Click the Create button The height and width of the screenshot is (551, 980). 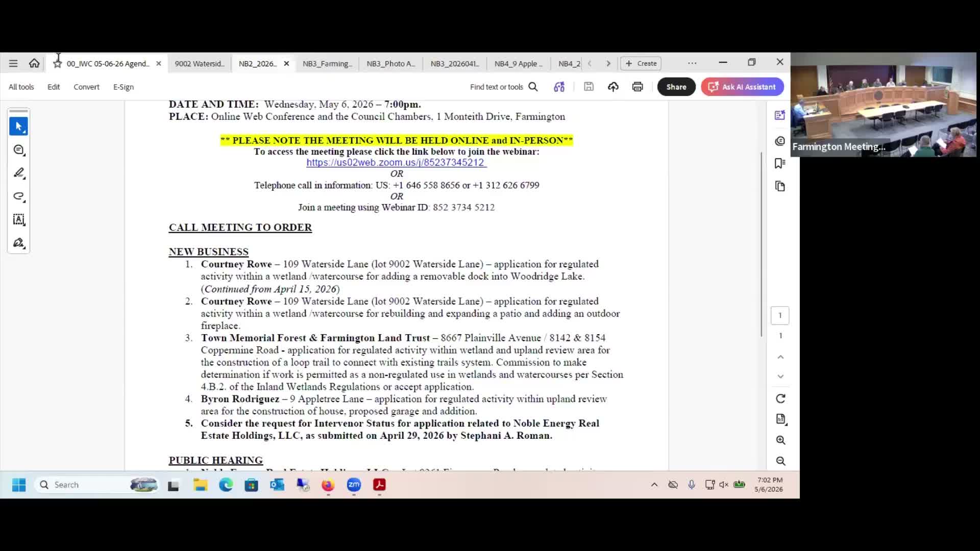tap(641, 63)
